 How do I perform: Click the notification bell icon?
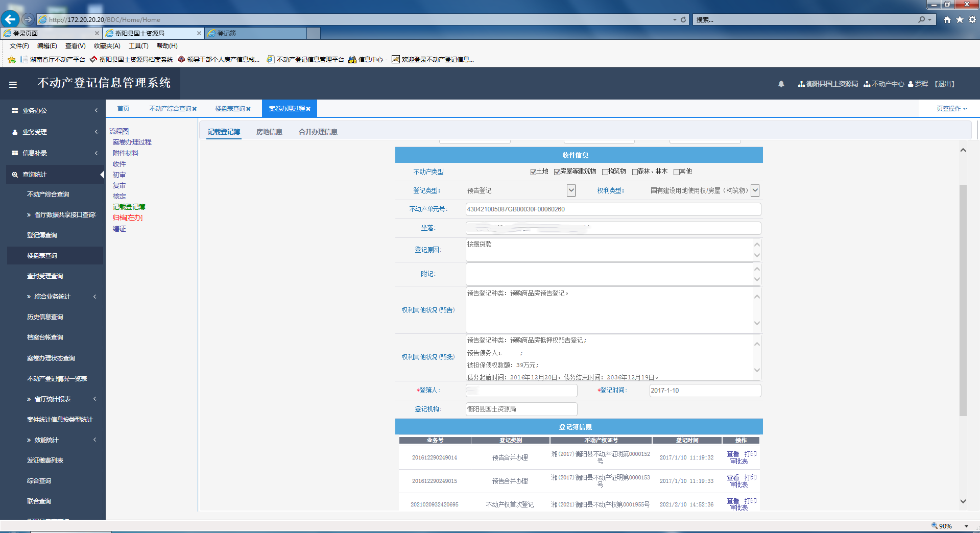click(x=781, y=84)
